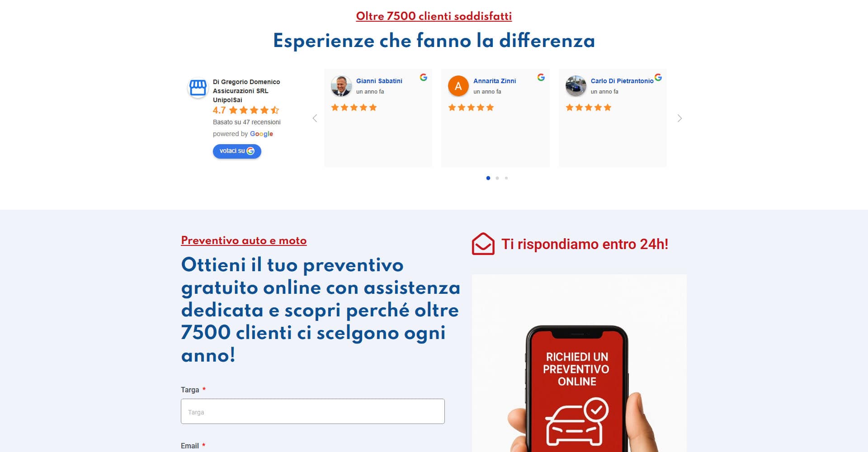Click Google logo on Gianni Sabatini review

tap(424, 77)
